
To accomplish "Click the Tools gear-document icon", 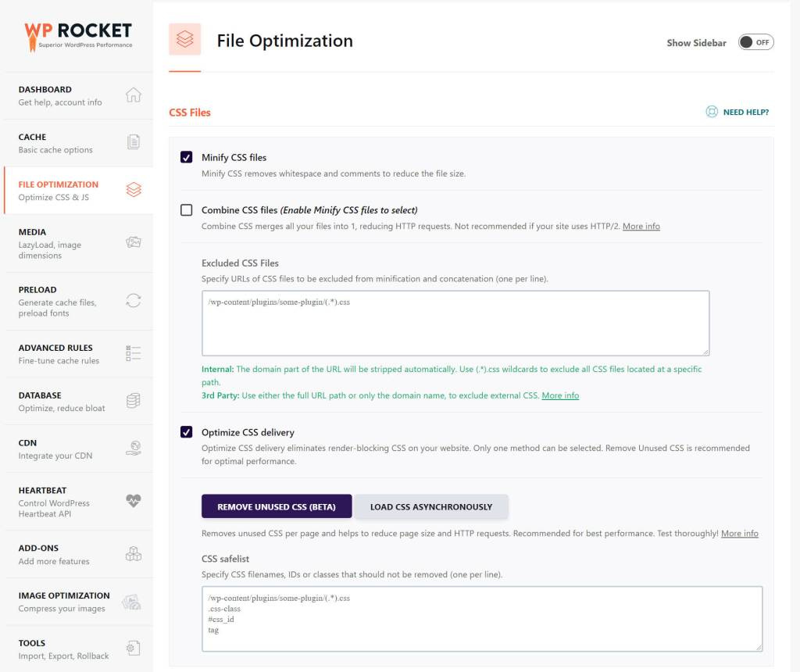I will (133, 648).
